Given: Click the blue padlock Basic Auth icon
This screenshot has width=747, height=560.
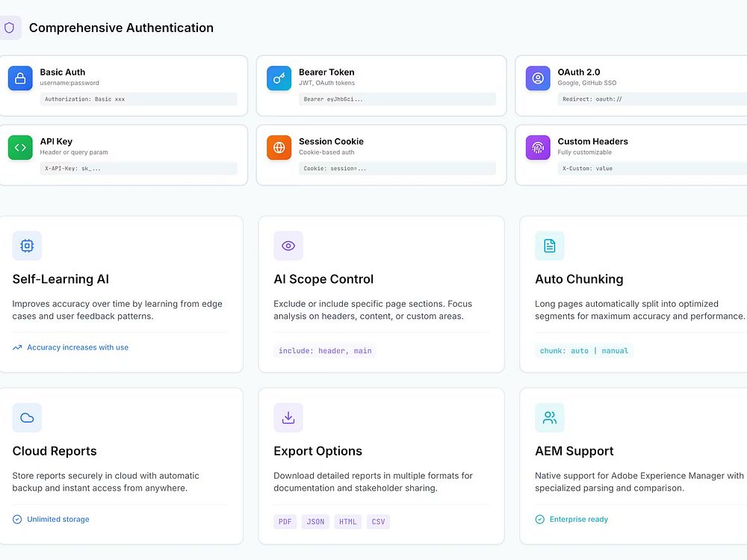Looking at the screenshot, I should click(x=20, y=78).
